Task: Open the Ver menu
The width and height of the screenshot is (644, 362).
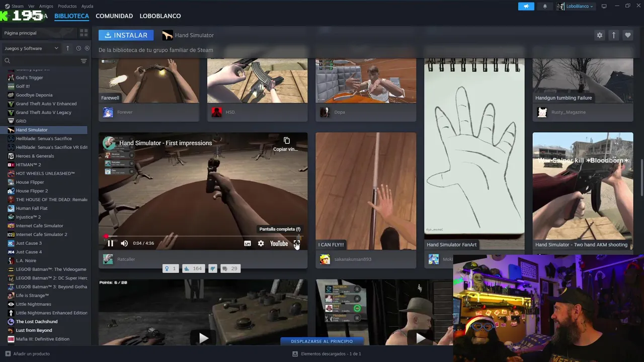Action: [31, 6]
